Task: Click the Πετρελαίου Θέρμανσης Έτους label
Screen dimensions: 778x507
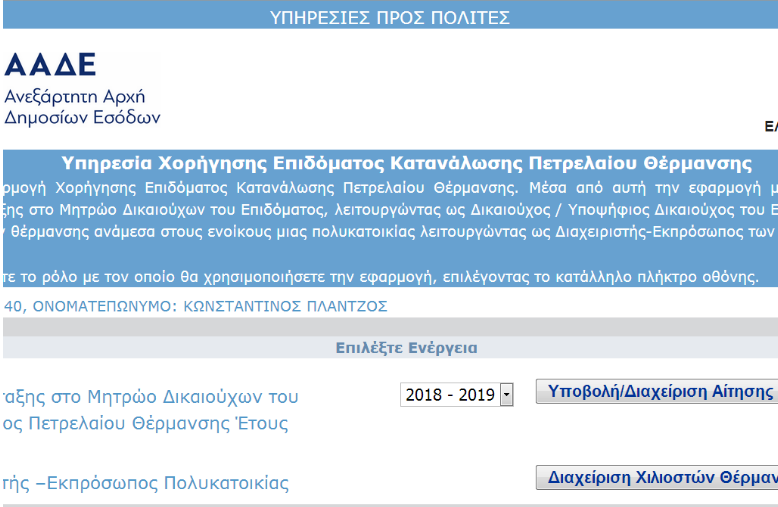Action: [x=145, y=423]
